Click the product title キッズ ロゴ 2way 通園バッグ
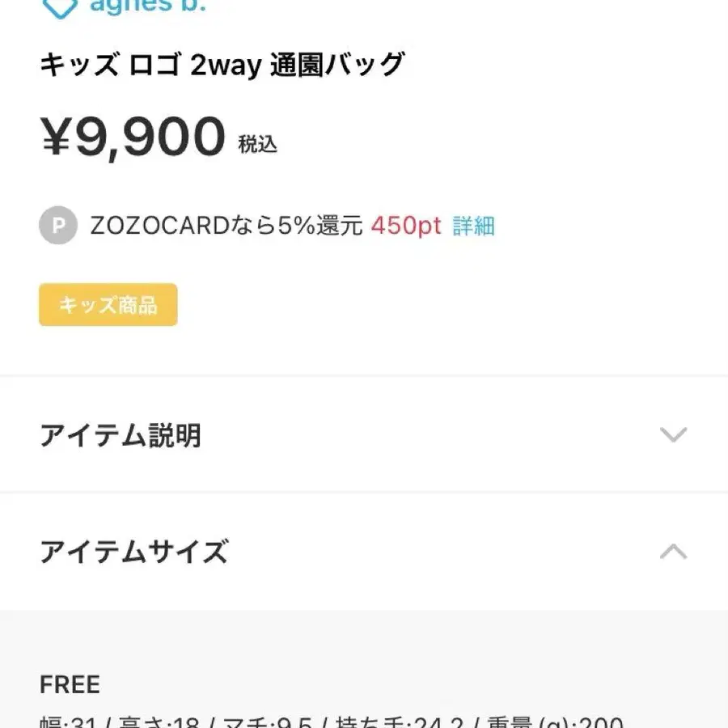This screenshot has width=728, height=728. pos(222,63)
